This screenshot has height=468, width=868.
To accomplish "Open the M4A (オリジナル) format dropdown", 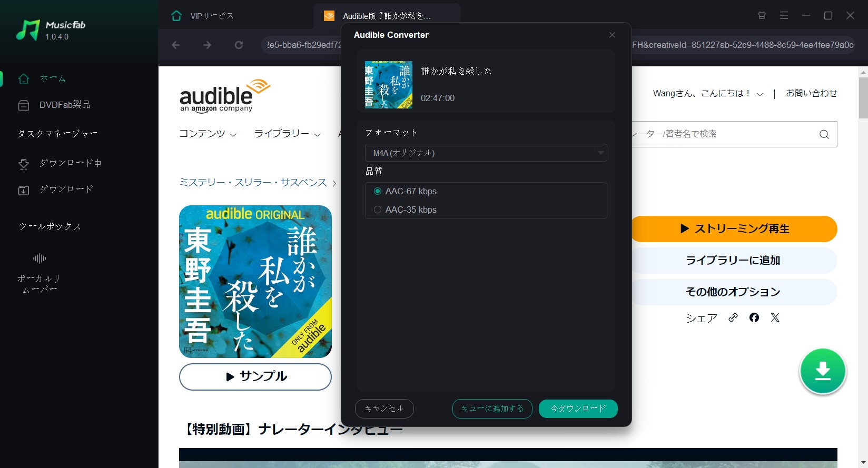I will click(x=486, y=153).
